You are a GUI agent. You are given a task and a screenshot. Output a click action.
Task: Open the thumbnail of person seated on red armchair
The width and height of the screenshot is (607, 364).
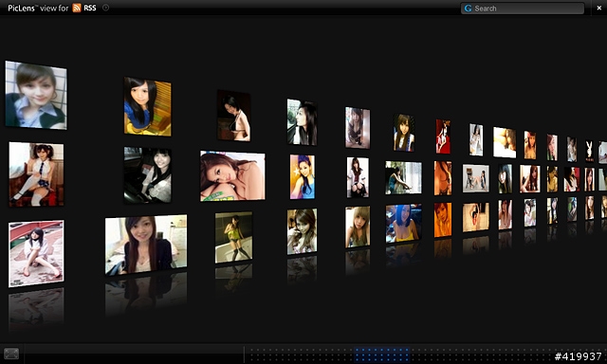[x=36, y=174]
